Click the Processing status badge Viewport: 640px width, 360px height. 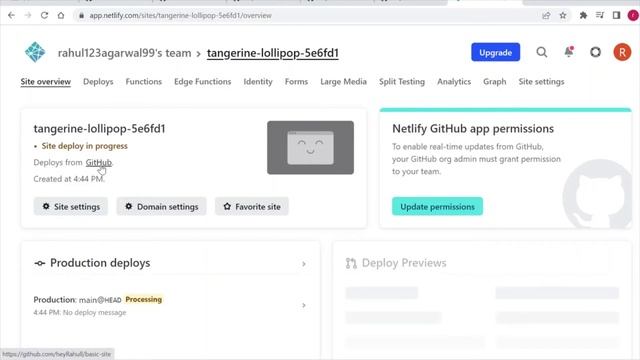click(x=144, y=300)
